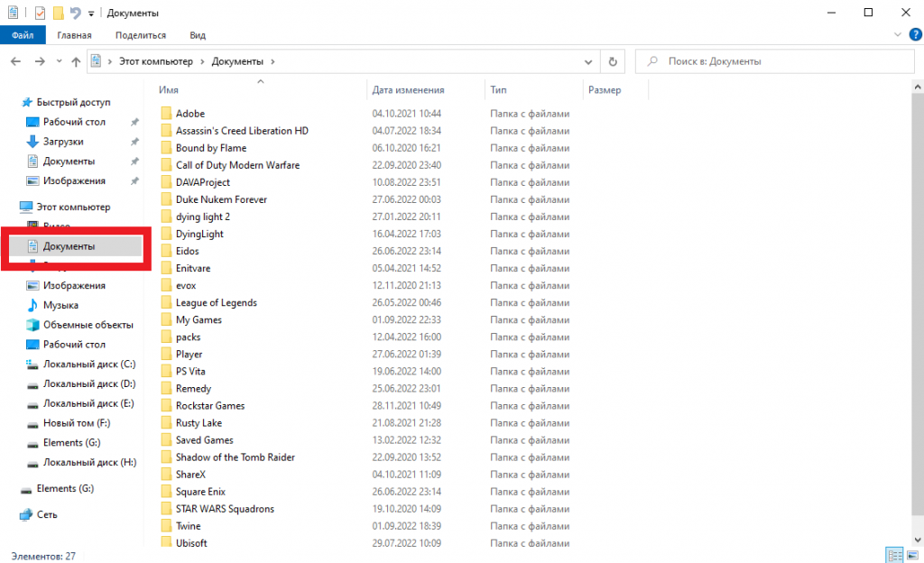Select the DAVAProject folder icon
This screenshot has height=563, width=924.
click(x=166, y=182)
